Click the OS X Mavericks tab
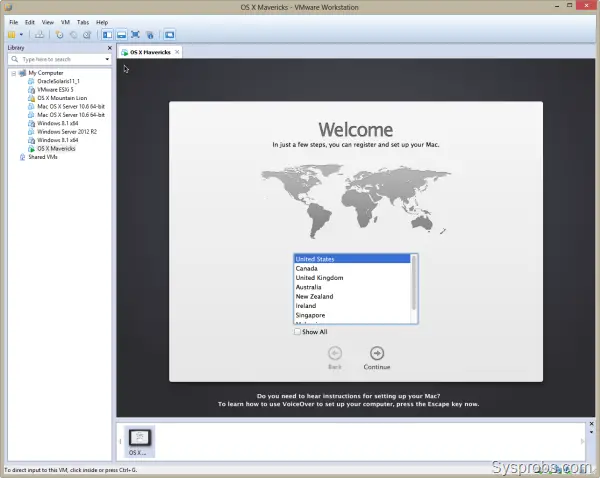600x478 pixels. [150, 52]
